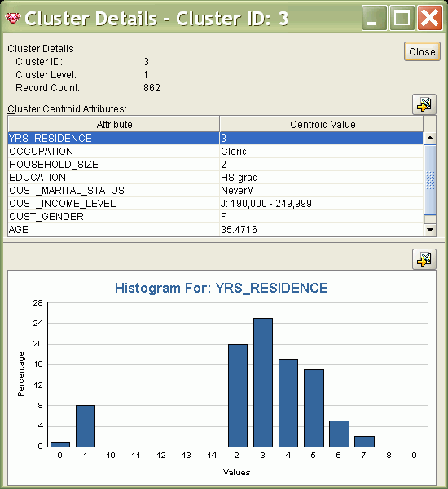Select the YRS_RESIDENCE attribute row
This screenshot has width=448, height=489.
(215, 138)
